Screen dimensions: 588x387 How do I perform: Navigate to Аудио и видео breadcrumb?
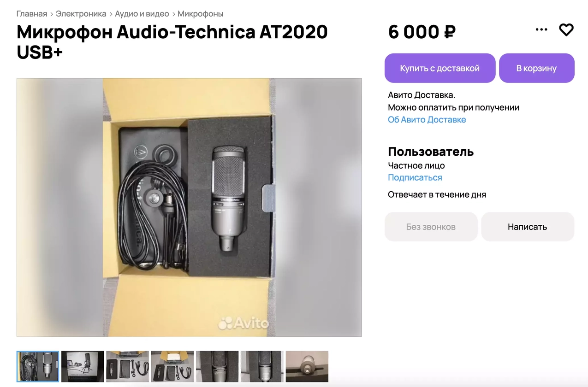click(142, 14)
